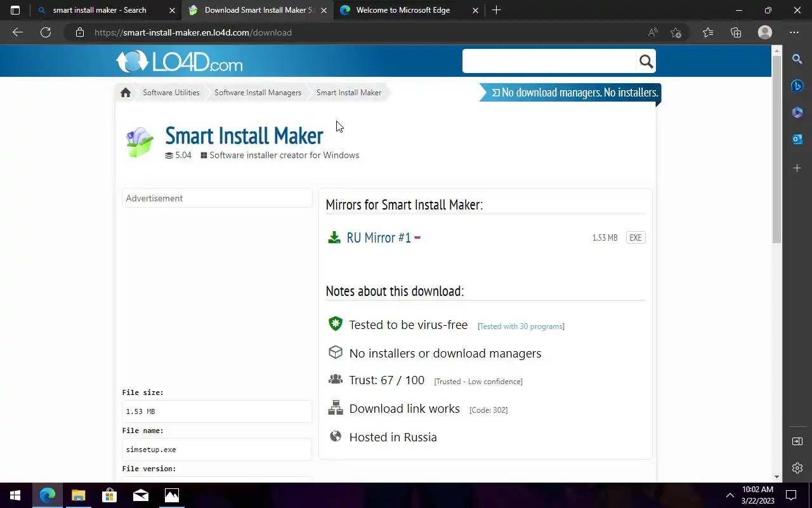
Task: Click the 1.53 MB file size field
Action: tap(217, 411)
